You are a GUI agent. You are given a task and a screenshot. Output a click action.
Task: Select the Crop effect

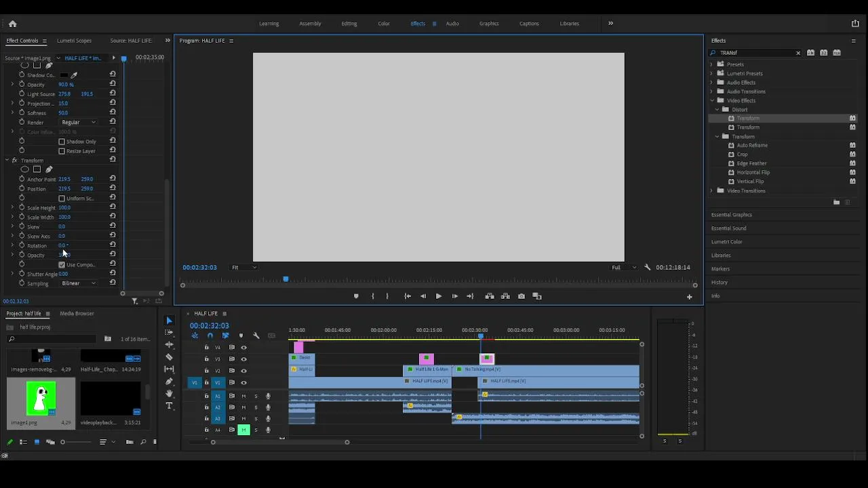743,155
